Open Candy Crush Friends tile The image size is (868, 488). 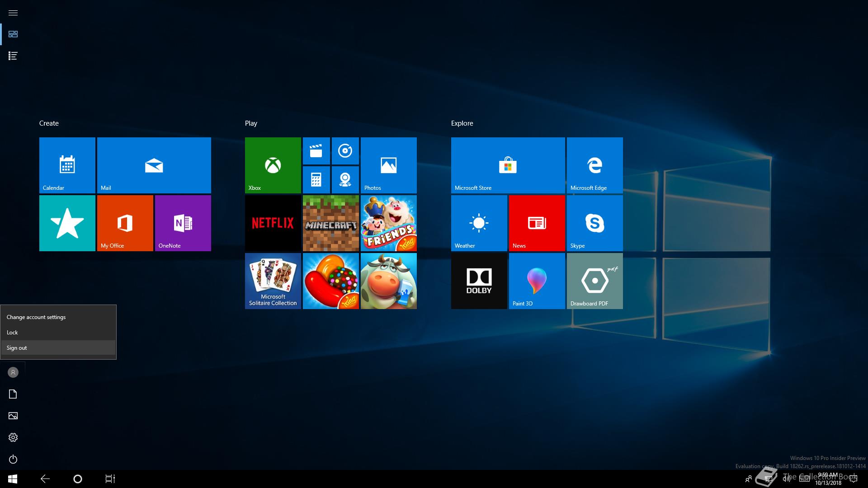pos(389,223)
